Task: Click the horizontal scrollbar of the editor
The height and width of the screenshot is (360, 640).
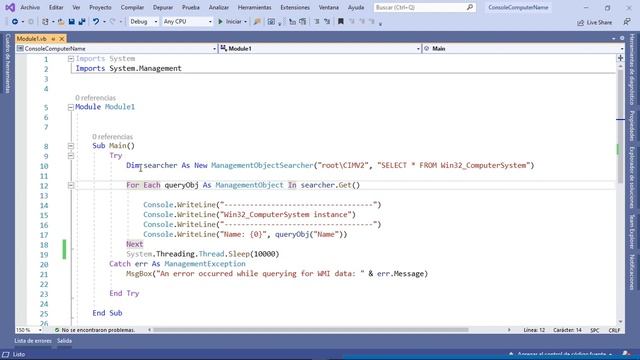Action: click(310, 330)
